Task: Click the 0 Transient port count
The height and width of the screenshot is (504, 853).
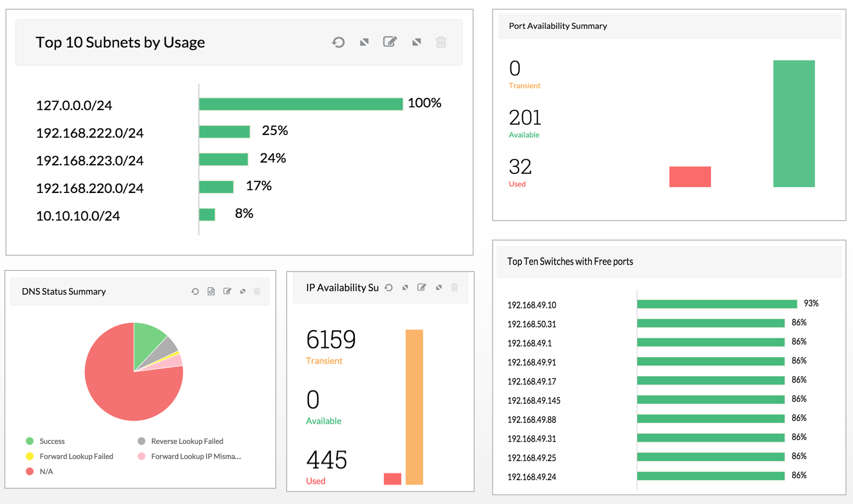Action: click(x=515, y=69)
